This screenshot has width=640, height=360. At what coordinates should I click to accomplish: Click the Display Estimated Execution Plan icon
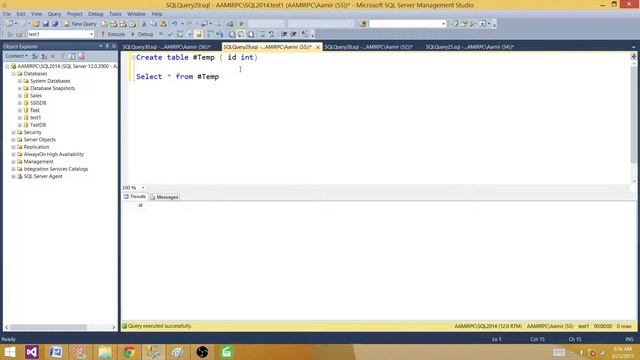click(180, 34)
